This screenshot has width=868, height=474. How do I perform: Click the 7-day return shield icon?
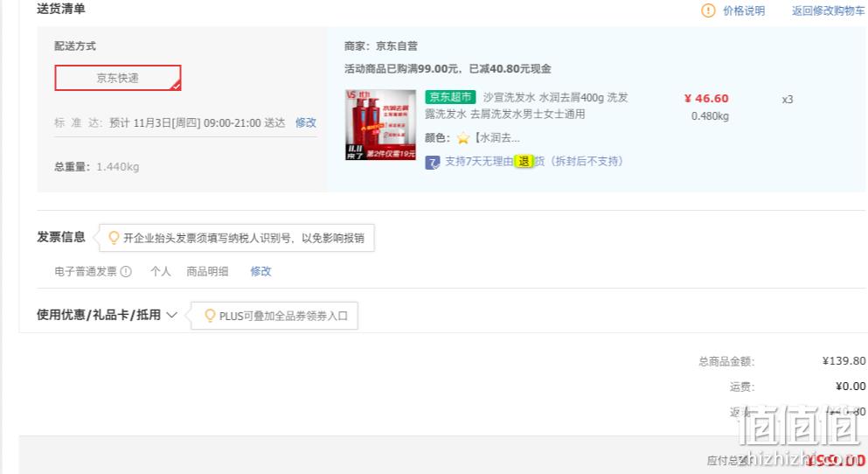point(433,162)
